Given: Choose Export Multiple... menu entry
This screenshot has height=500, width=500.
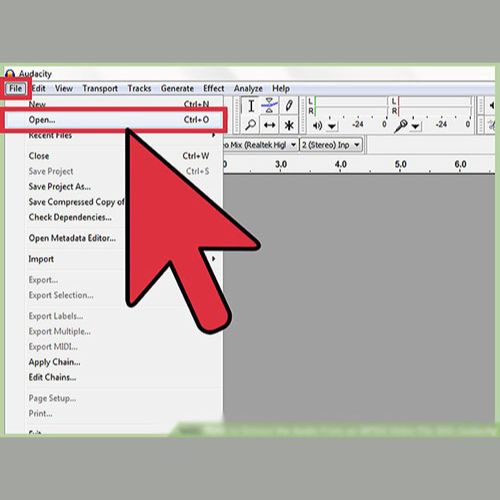Looking at the screenshot, I should (114, 331).
